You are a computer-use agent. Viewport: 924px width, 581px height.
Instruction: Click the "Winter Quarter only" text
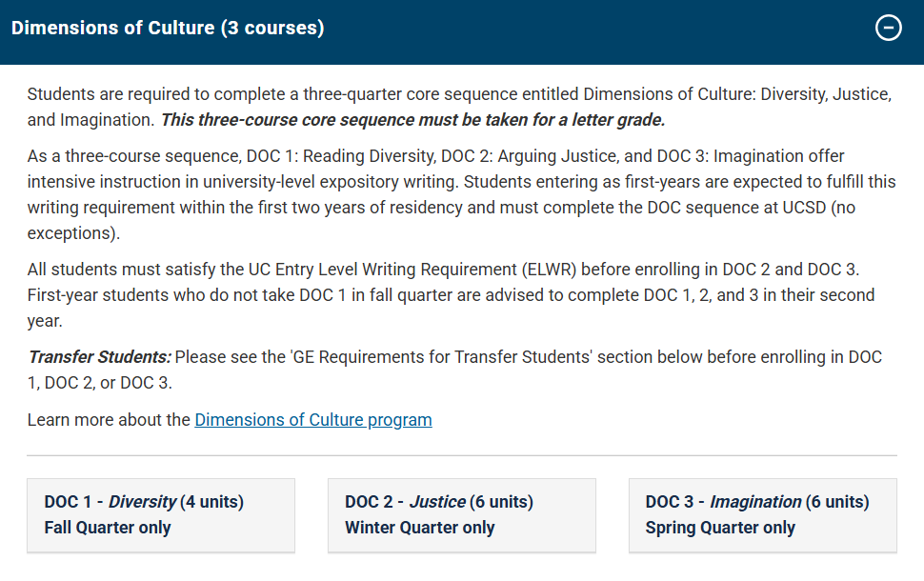coord(420,528)
